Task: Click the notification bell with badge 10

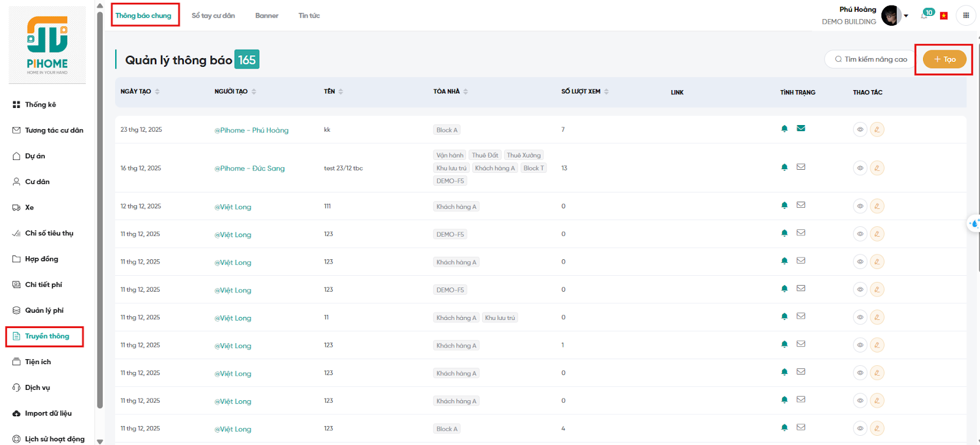Action: [x=925, y=15]
